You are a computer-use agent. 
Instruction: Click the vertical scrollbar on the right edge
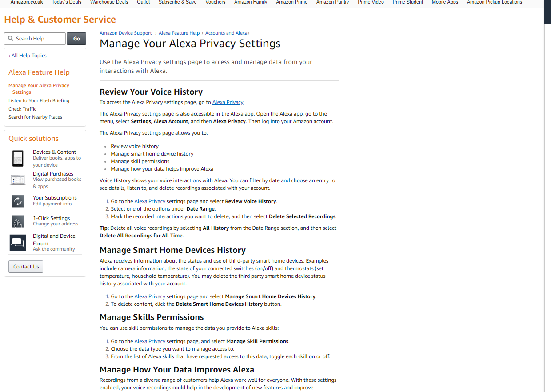click(547, 196)
